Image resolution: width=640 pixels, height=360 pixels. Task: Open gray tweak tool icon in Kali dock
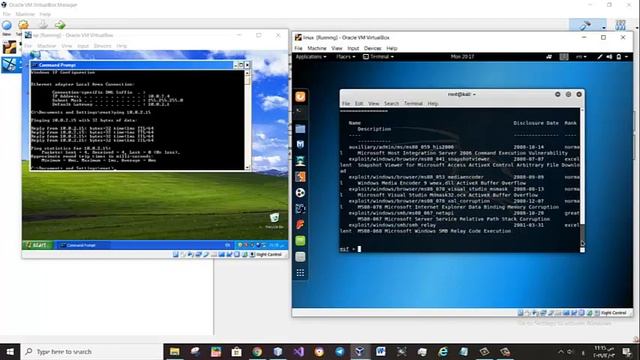300,256
